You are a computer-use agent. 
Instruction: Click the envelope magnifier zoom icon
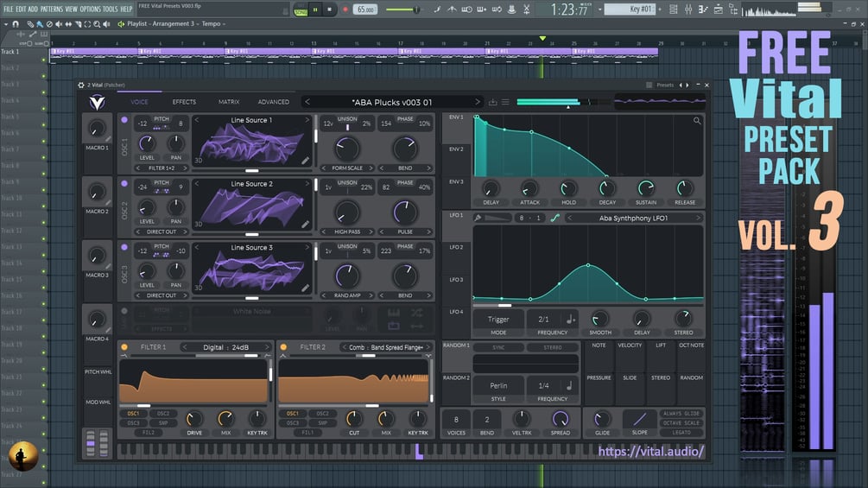point(697,121)
